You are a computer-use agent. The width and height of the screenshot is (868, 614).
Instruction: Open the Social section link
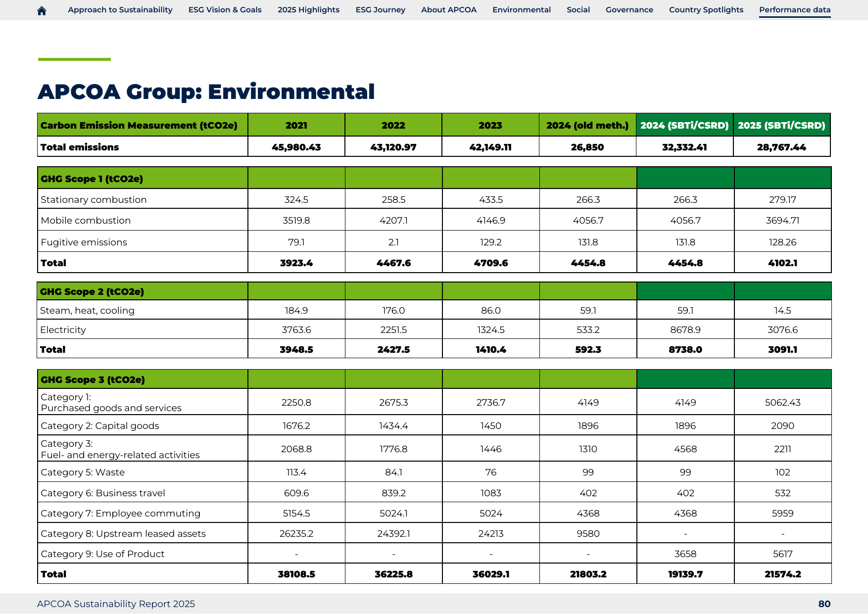coord(578,10)
